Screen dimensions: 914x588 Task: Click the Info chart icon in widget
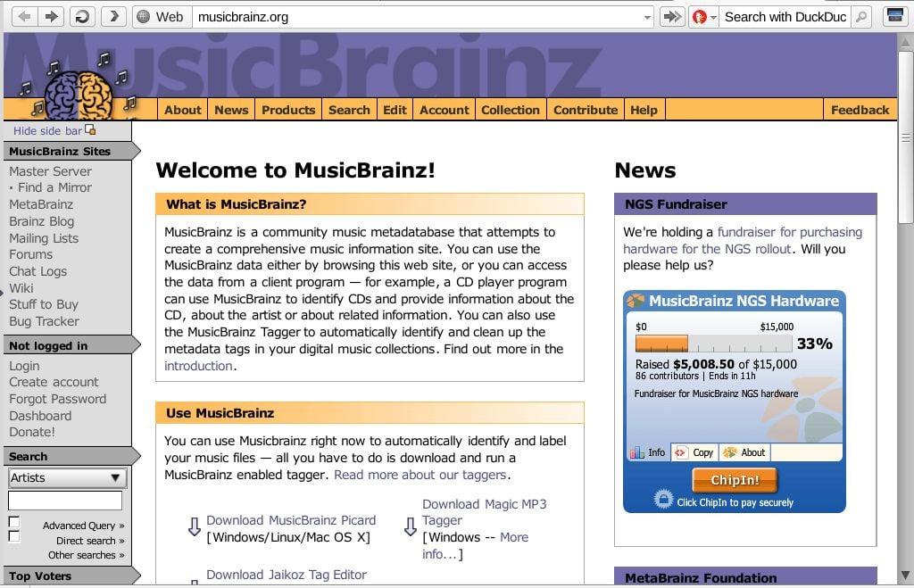coord(636,452)
